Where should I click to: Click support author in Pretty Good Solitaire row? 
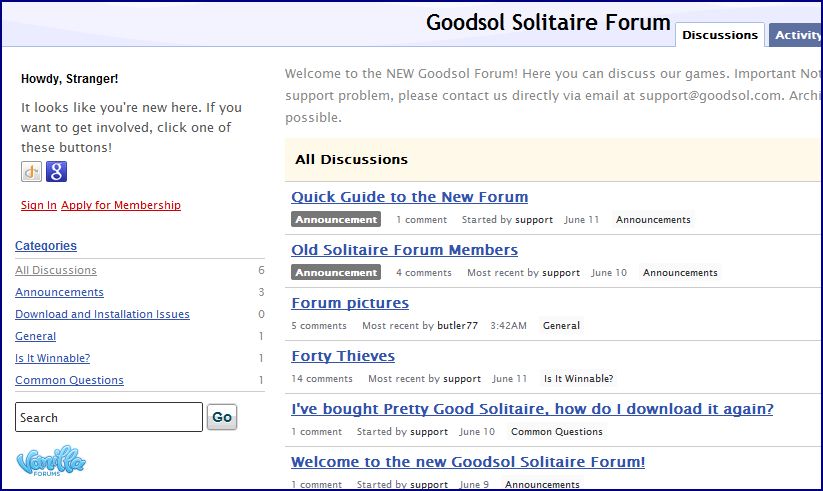[429, 432]
